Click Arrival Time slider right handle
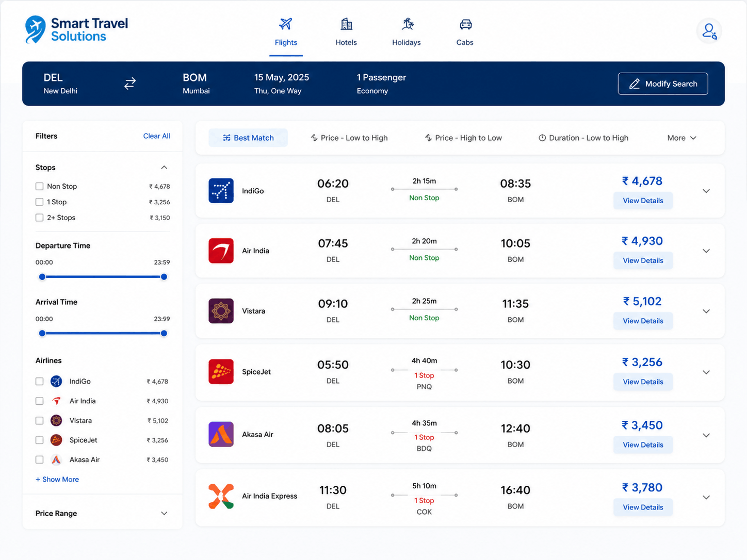The image size is (747, 560). pos(164,334)
